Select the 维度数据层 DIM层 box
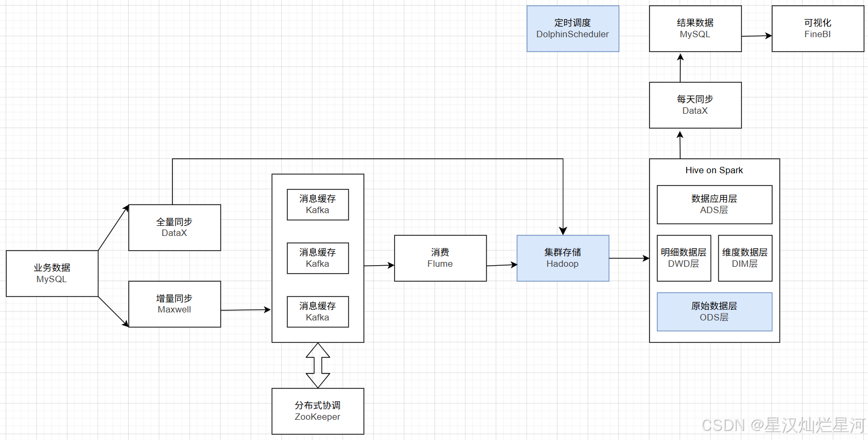Viewport: 868px width, 440px height. (745, 258)
